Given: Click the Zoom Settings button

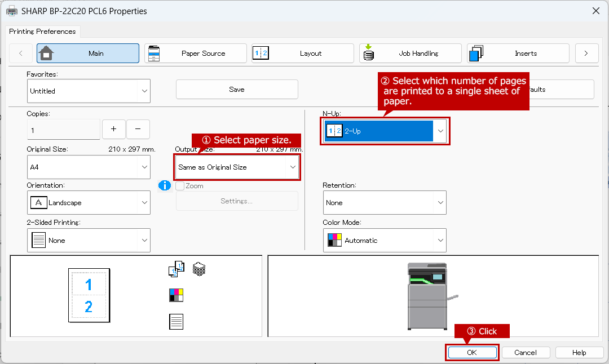Looking at the screenshot, I should (237, 201).
